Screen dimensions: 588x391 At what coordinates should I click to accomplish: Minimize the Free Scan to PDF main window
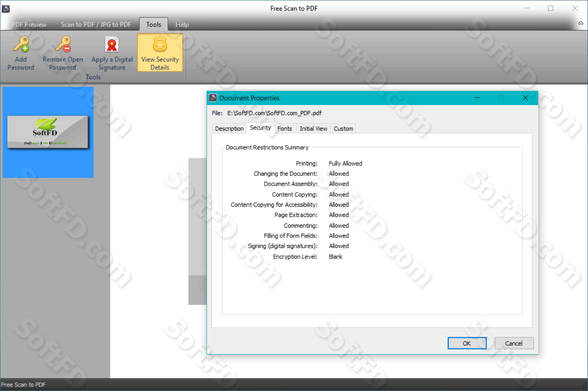click(x=527, y=8)
